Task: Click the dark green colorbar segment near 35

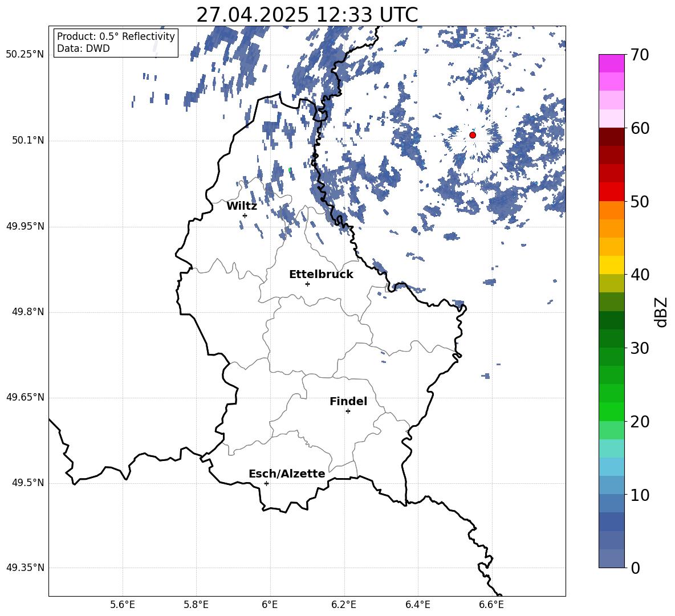Action: (x=612, y=320)
